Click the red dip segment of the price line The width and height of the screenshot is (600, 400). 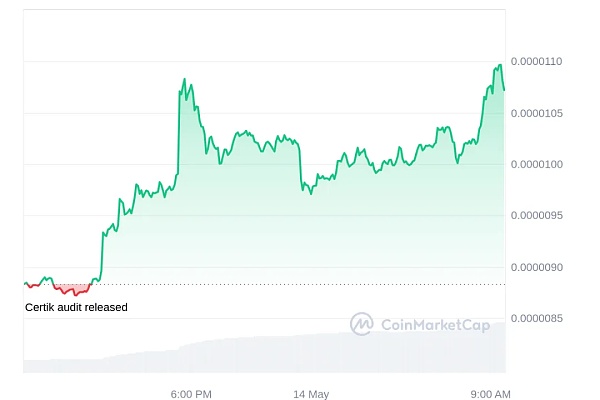tap(72, 291)
